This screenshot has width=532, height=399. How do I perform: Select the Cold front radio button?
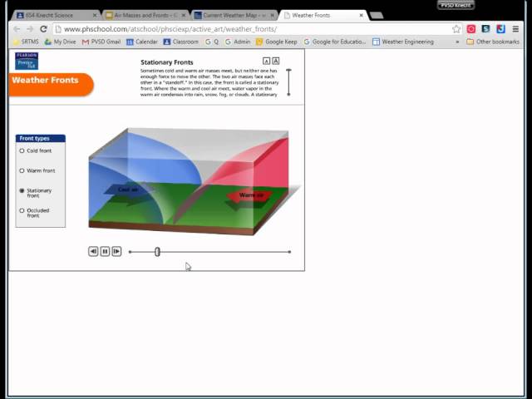click(22, 150)
